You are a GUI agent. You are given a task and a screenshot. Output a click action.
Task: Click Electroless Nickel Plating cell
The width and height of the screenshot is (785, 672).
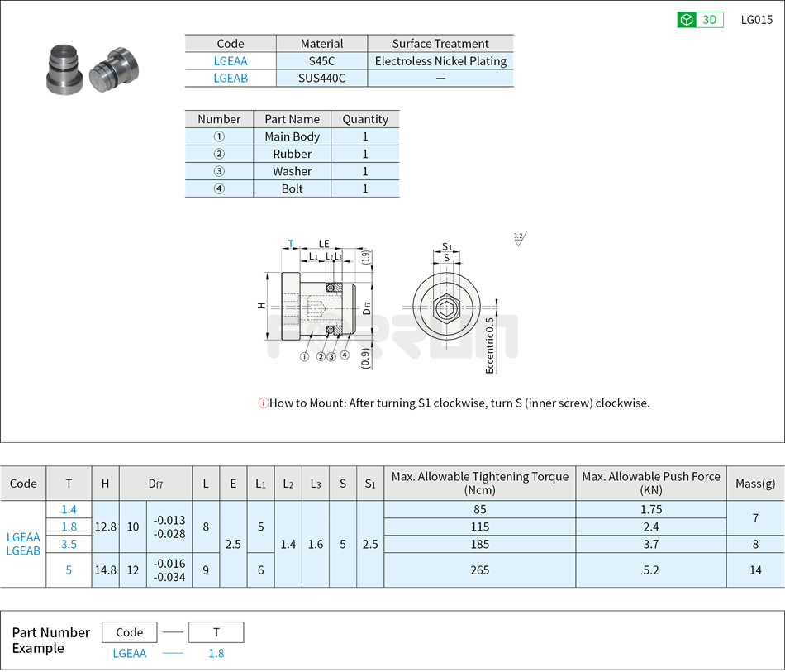440,61
